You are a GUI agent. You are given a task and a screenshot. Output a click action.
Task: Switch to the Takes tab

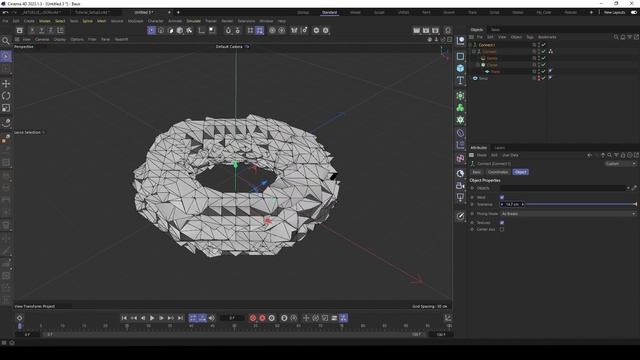[495, 29]
